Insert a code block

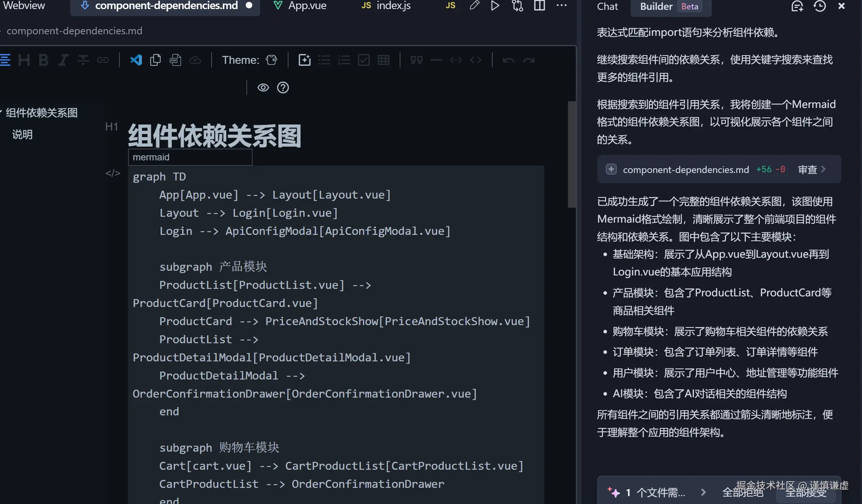476,60
